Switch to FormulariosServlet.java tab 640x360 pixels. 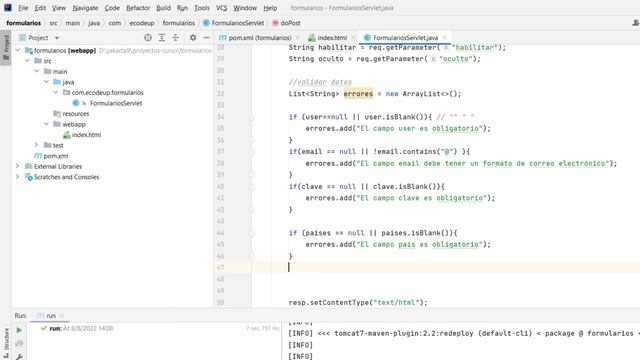pyautogui.click(x=405, y=38)
